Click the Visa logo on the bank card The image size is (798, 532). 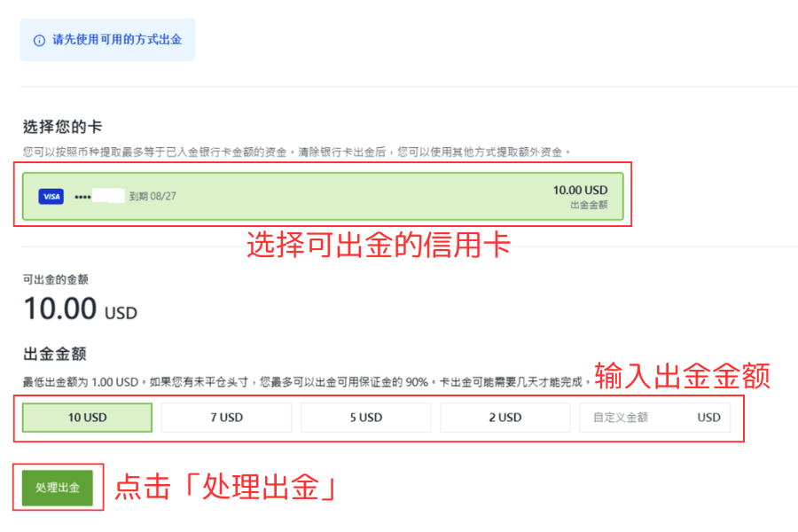pyautogui.click(x=51, y=196)
